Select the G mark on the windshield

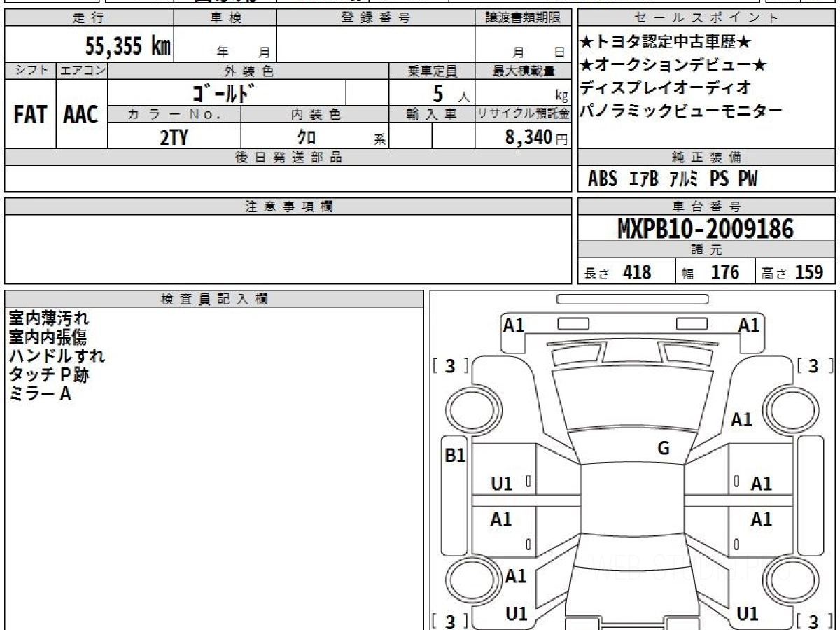[663, 449]
